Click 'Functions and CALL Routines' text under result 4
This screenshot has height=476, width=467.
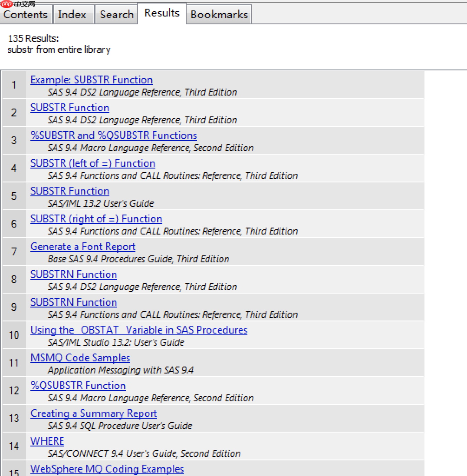tap(173, 176)
